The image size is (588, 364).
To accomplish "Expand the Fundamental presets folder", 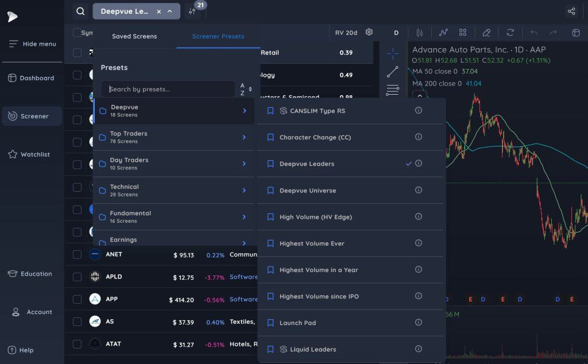I will (173, 216).
